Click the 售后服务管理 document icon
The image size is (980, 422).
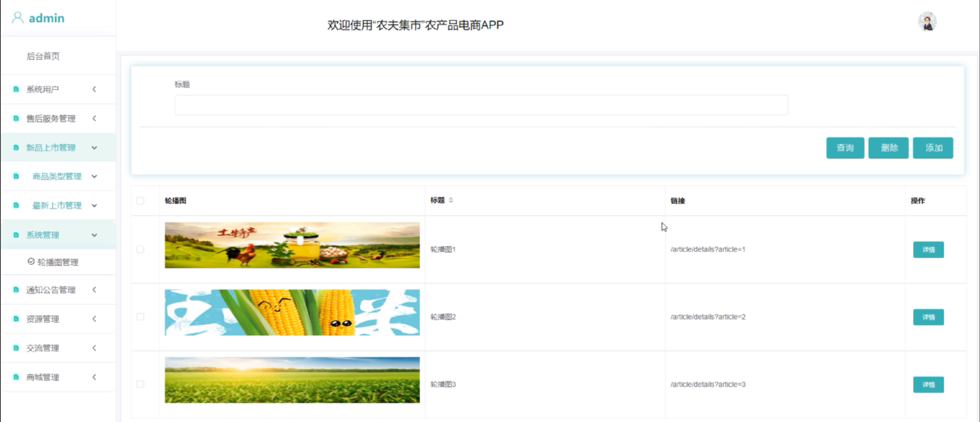point(16,119)
